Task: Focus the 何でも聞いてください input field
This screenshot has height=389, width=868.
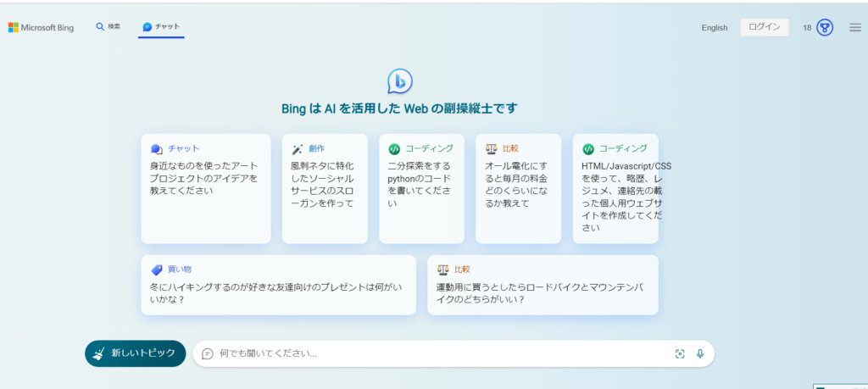Action: (x=453, y=353)
